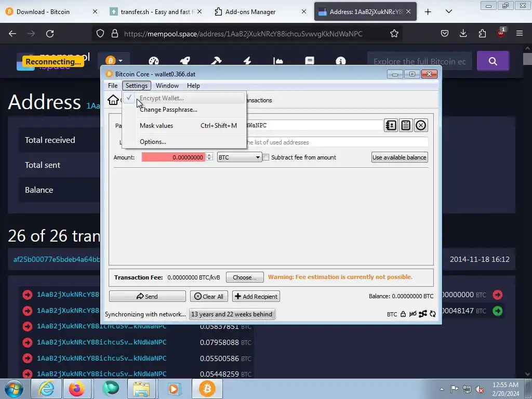Click the amount input field showing 0.00000000
This screenshot has width=532, height=399.
pos(173,157)
